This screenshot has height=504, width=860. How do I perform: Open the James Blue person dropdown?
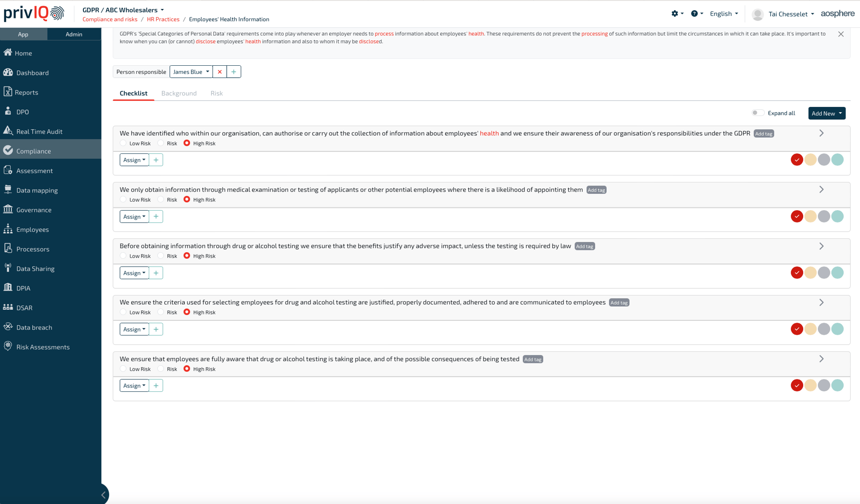(x=191, y=72)
